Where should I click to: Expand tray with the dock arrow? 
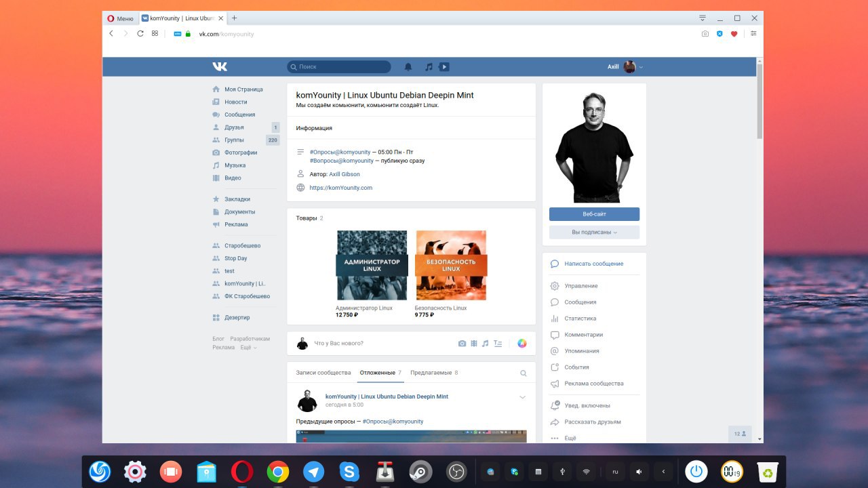(663, 472)
